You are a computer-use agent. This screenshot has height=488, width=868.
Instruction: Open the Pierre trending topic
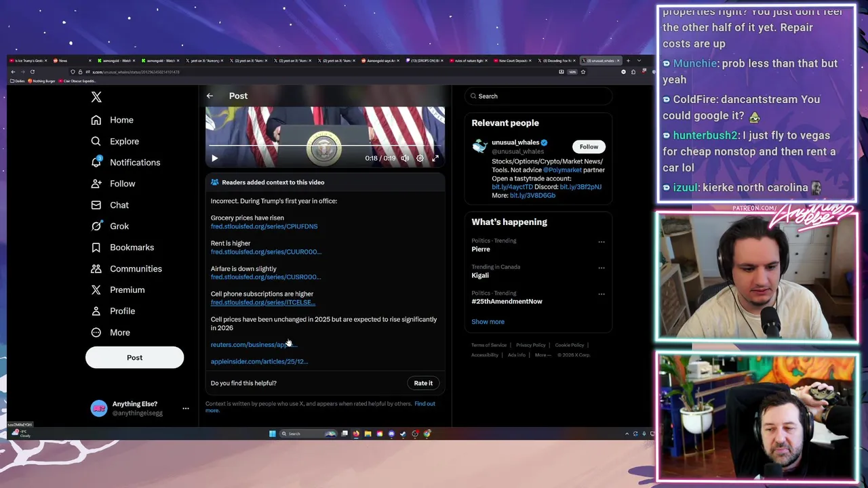tap(481, 249)
